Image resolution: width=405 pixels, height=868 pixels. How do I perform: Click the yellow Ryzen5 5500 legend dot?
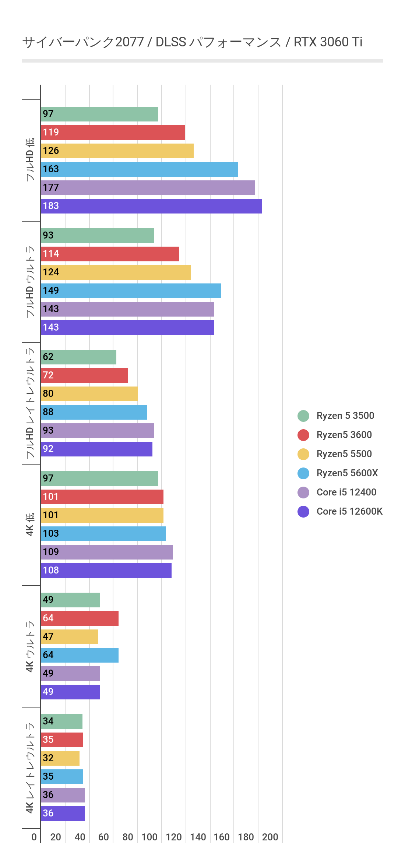(303, 454)
